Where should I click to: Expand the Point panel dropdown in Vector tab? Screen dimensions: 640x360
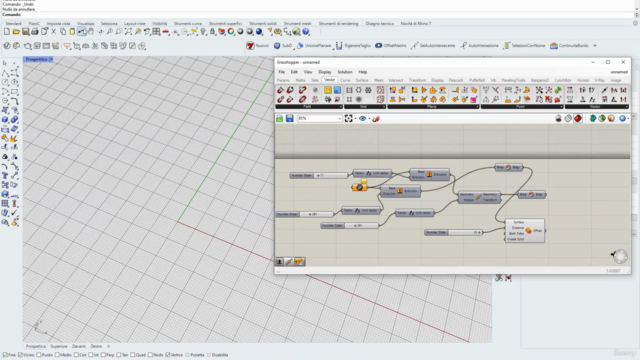pos(561,107)
